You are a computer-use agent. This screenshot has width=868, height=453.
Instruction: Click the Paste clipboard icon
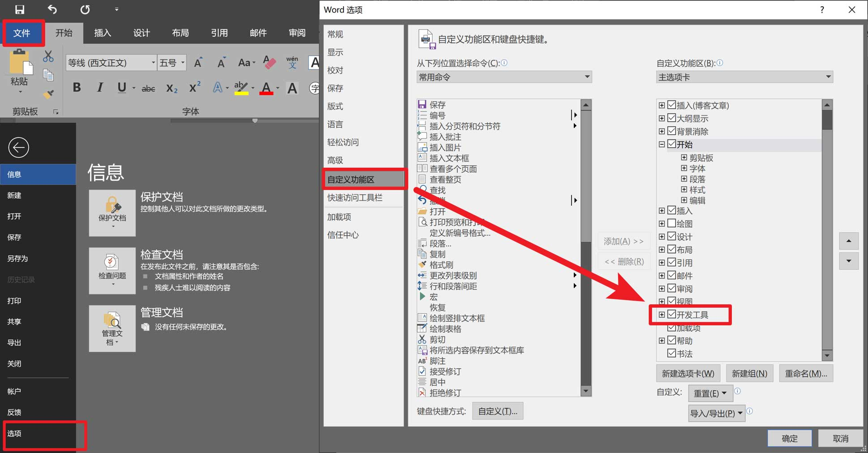click(x=20, y=62)
